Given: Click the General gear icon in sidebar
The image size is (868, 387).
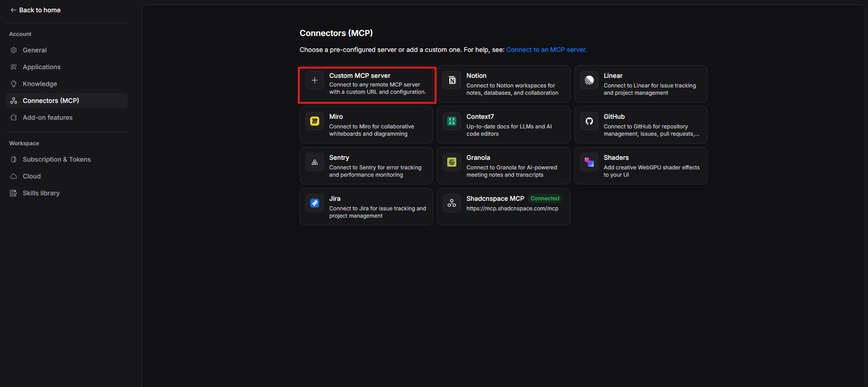Looking at the screenshot, I should [14, 50].
